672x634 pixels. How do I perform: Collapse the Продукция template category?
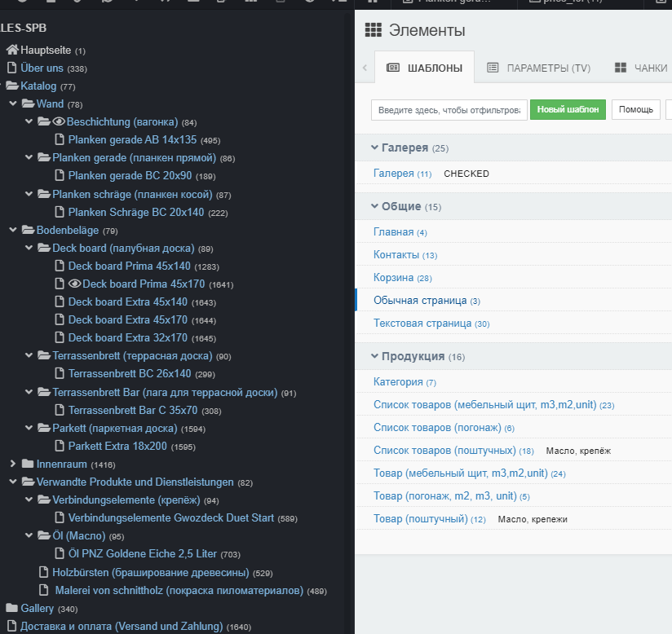tap(374, 356)
